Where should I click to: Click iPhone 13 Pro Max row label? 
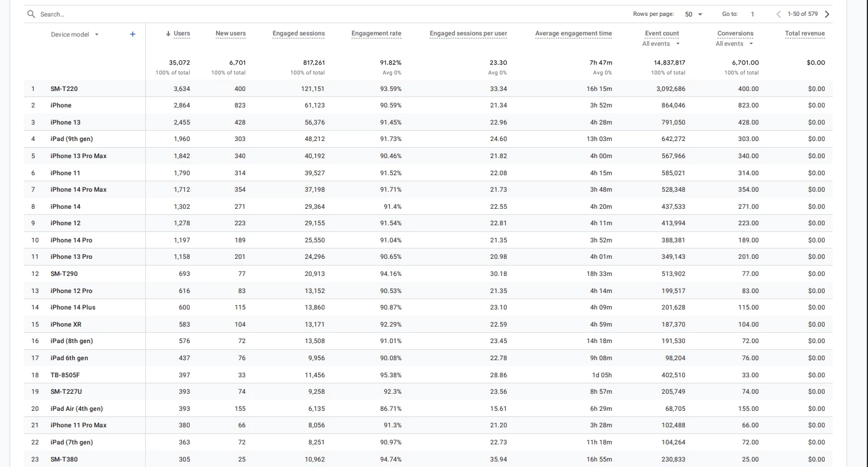(78, 156)
